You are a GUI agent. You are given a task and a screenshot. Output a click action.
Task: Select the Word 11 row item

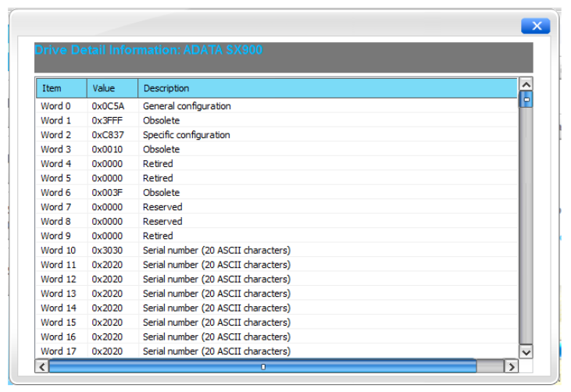pos(59,265)
